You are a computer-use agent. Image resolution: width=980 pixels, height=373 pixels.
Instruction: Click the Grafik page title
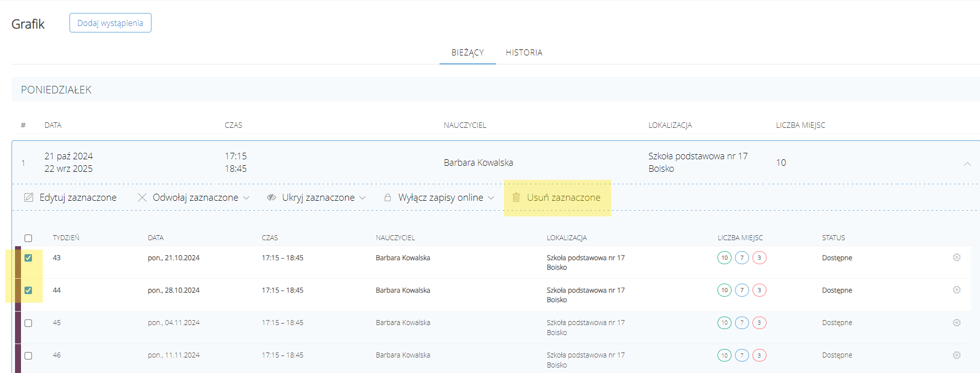pos(28,24)
